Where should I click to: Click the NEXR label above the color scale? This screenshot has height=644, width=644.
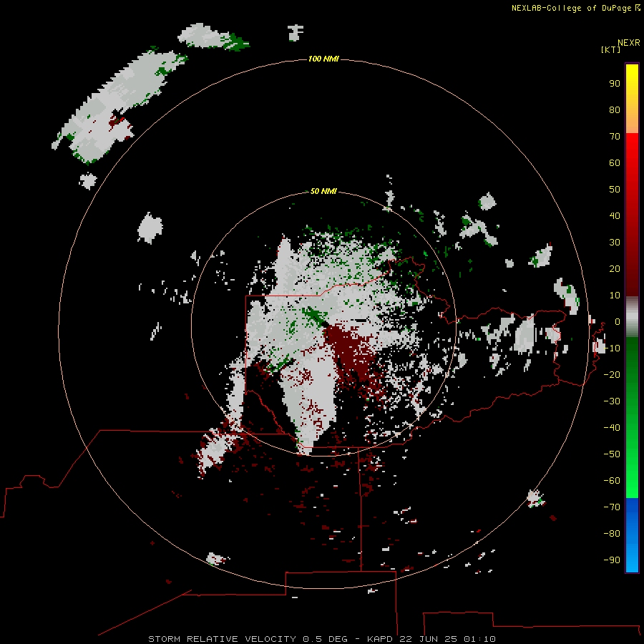point(629,43)
